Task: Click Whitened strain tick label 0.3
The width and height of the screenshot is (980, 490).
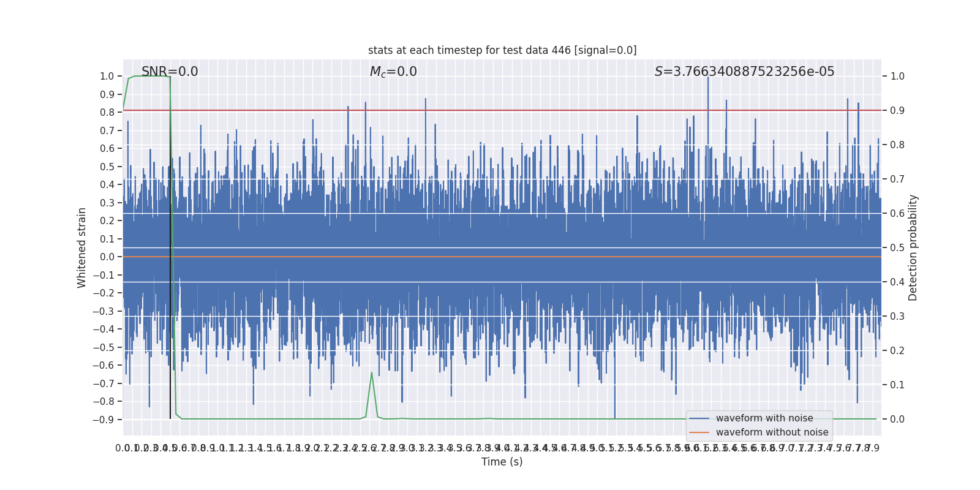Action: coord(107,203)
